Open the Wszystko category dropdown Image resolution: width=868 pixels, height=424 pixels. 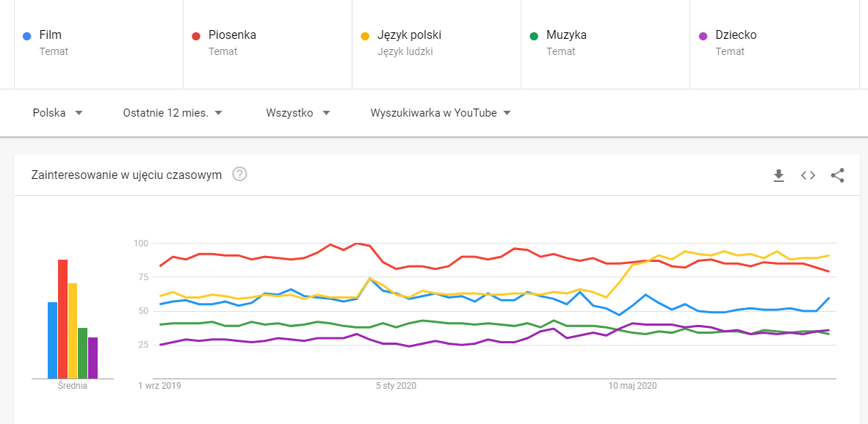click(297, 113)
